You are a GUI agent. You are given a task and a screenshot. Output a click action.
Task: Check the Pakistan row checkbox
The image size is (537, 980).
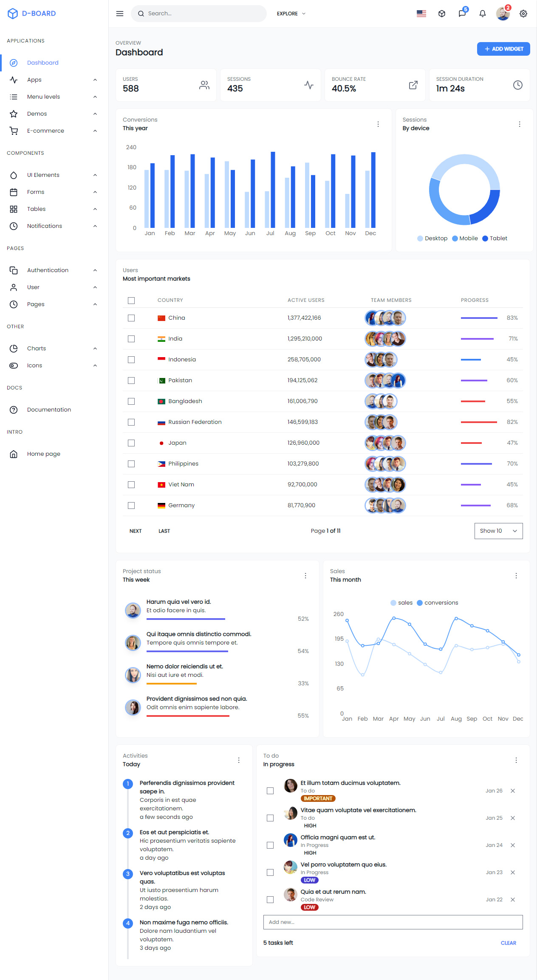(131, 381)
